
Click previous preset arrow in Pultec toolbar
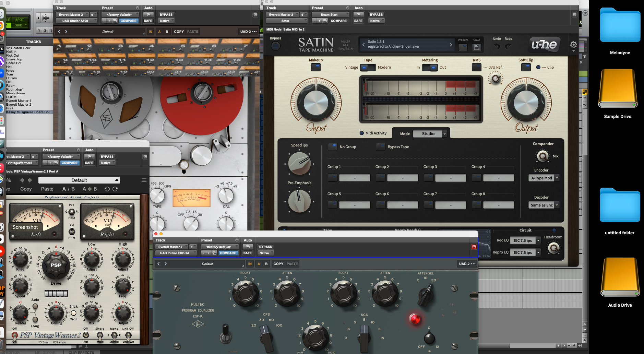158,264
